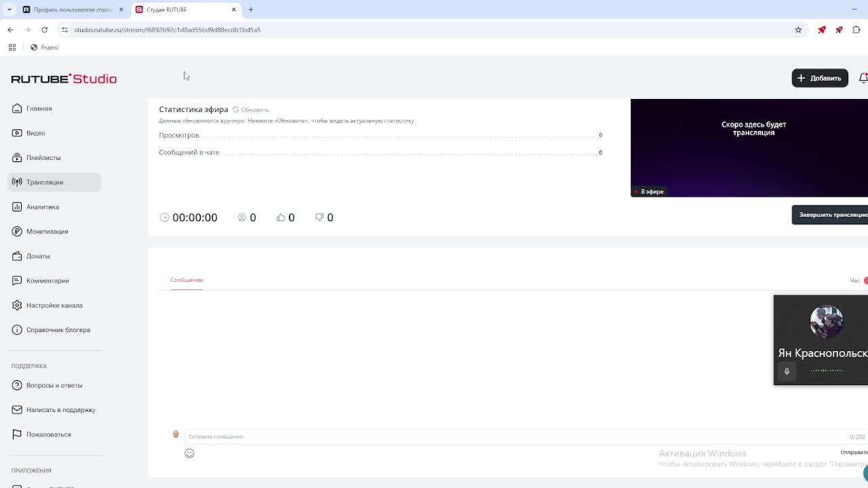This screenshot has height=488, width=868.
Task: Open the emoji picker in chat
Action: tap(189, 453)
